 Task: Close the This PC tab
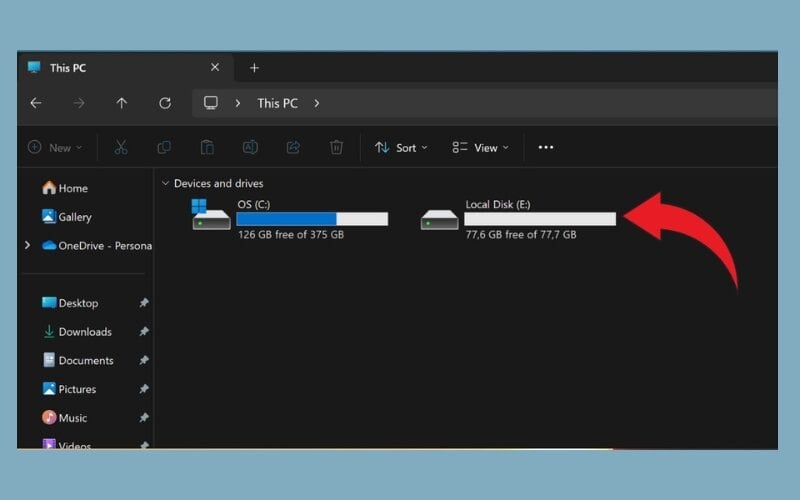(x=215, y=68)
